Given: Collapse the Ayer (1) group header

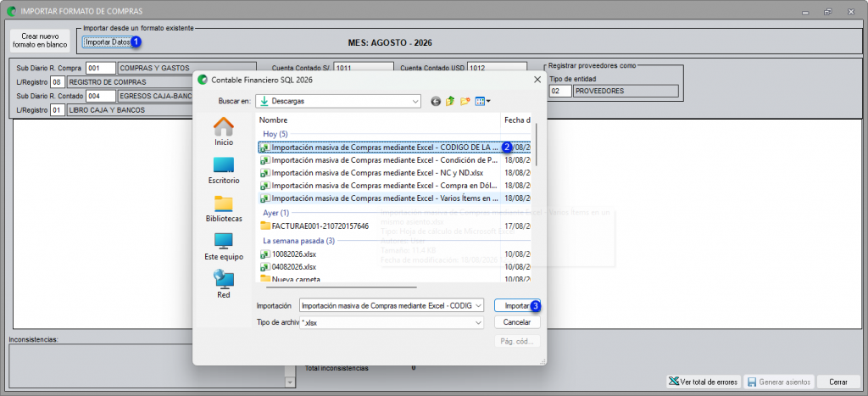Looking at the screenshot, I should tap(275, 213).
